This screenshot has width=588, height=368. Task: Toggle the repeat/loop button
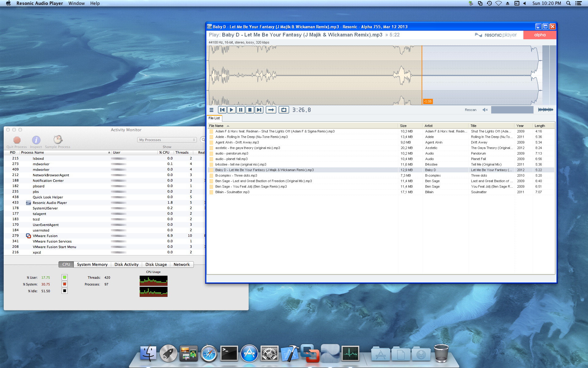click(284, 110)
